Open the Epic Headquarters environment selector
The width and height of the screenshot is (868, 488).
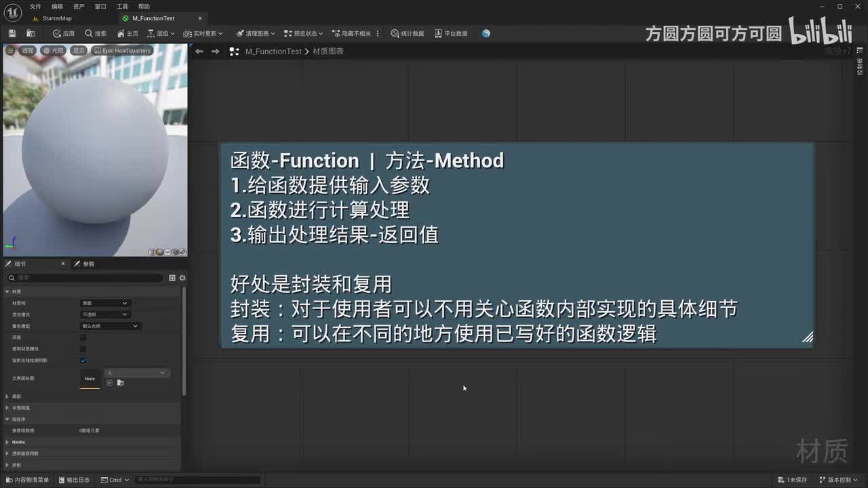[122, 50]
